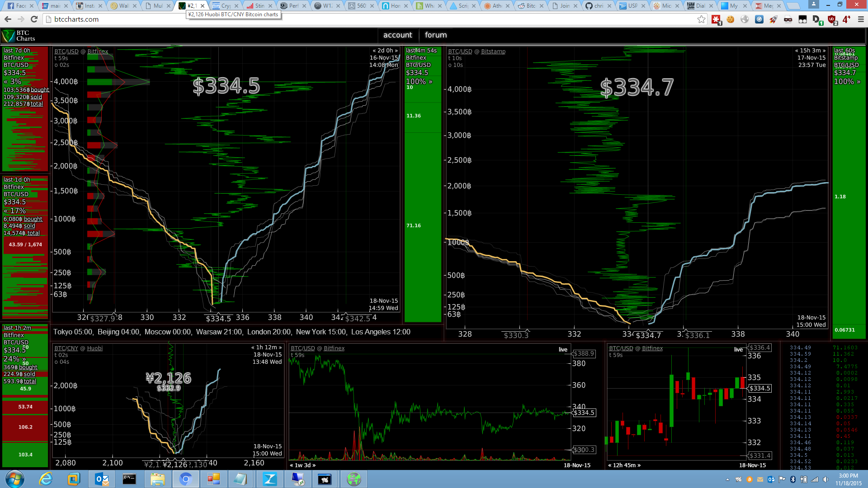Toggle live mode on the candlestick chart
This screenshot has width=868, height=488.
[x=738, y=350]
